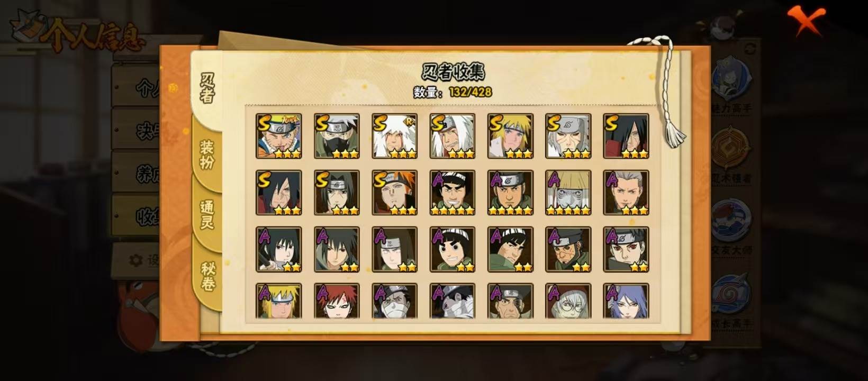Close the panel with orange X
Image resolution: width=868 pixels, height=381 pixels.
[806, 21]
